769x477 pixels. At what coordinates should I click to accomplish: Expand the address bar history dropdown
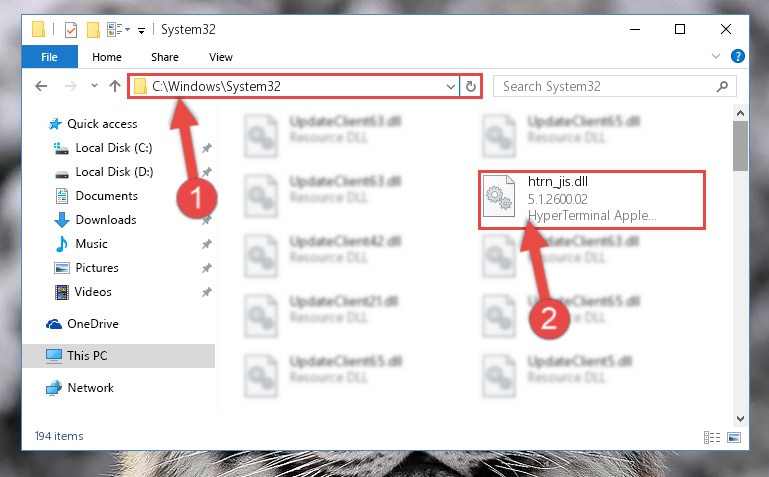[451, 87]
